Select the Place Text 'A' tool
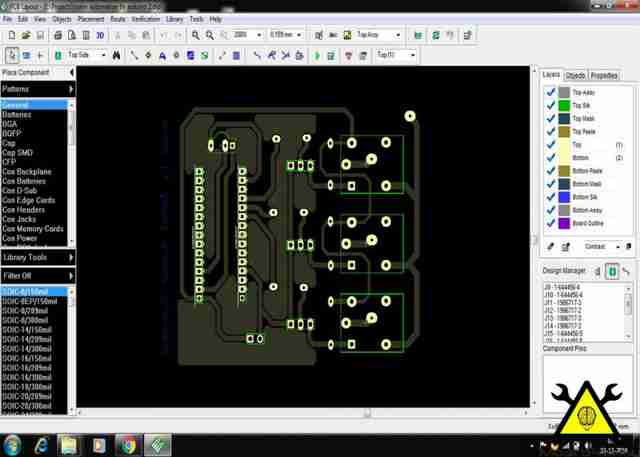The width and height of the screenshot is (640, 457). (162, 55)
